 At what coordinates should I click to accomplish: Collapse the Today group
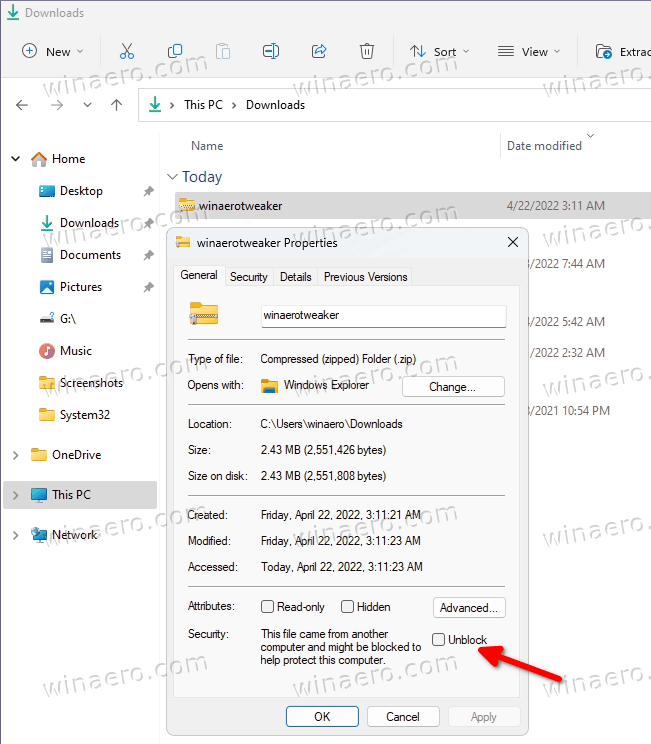[172, 177]
